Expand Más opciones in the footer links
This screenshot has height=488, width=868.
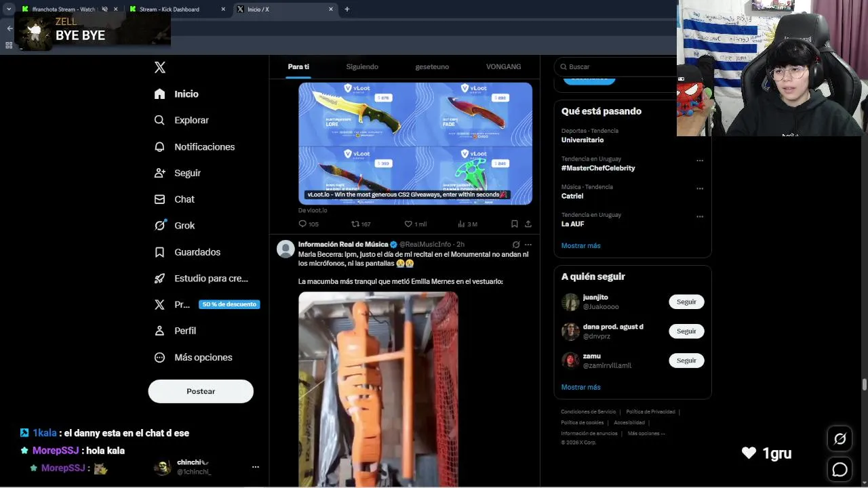(646, 433)
